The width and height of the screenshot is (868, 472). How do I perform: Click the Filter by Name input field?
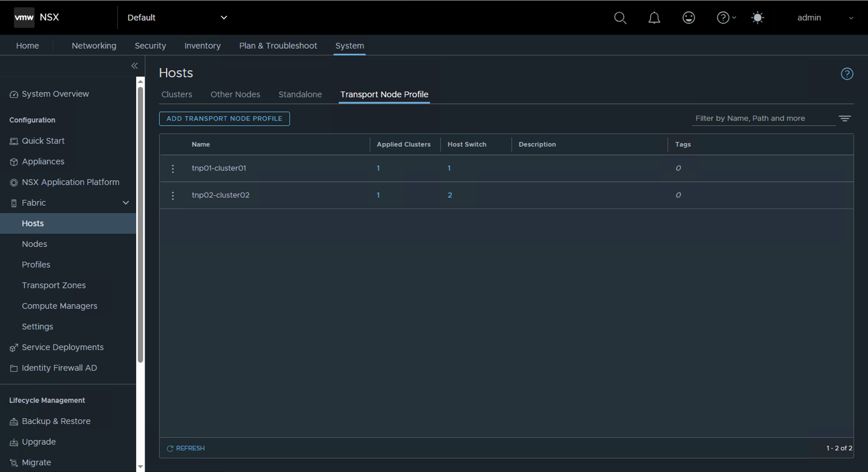(x=763, y=118)
